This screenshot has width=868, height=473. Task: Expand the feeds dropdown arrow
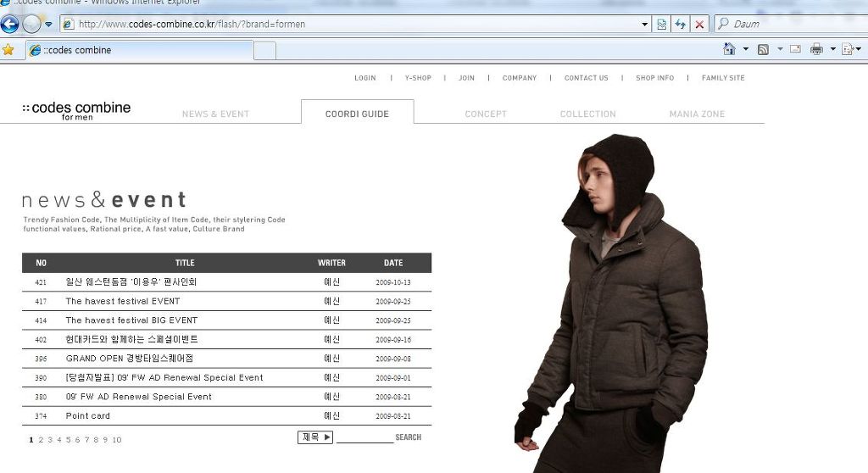point(780,49)
